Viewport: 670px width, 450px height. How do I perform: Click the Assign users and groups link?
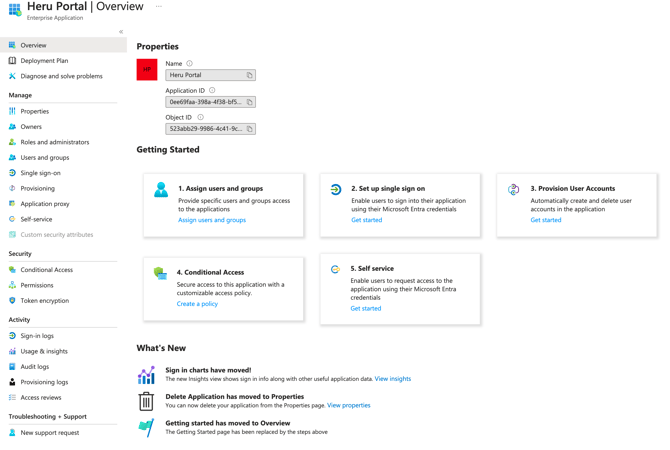pos(211,220)
